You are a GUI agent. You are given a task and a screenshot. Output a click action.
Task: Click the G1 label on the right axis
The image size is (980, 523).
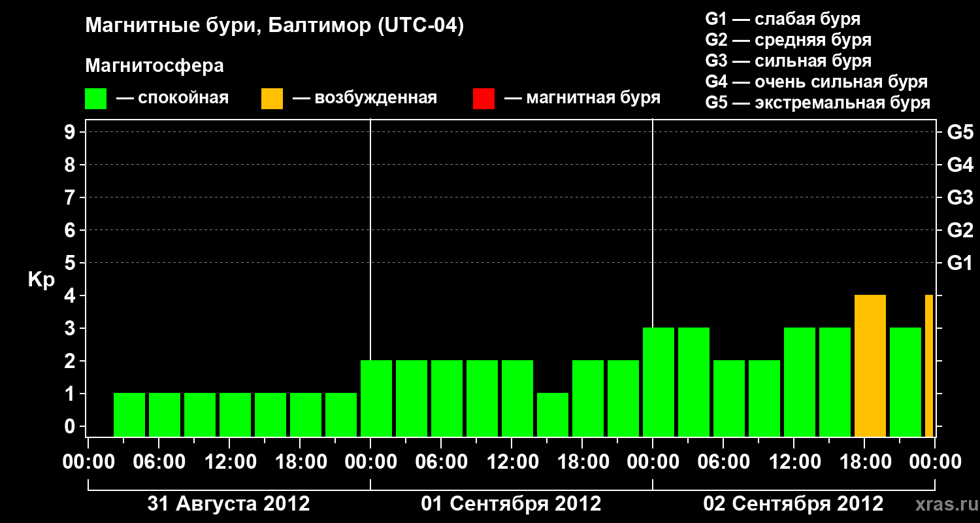[x=960, y=263]
